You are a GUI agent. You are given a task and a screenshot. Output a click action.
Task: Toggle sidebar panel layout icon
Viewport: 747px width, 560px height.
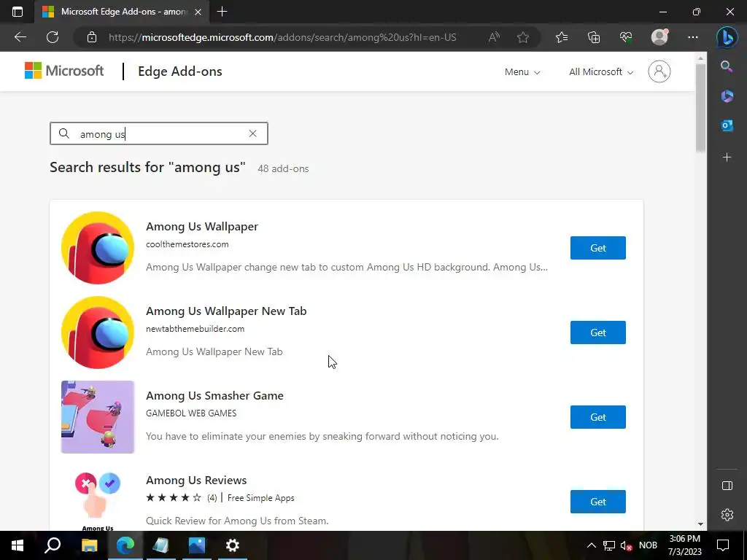pos(727,485)
